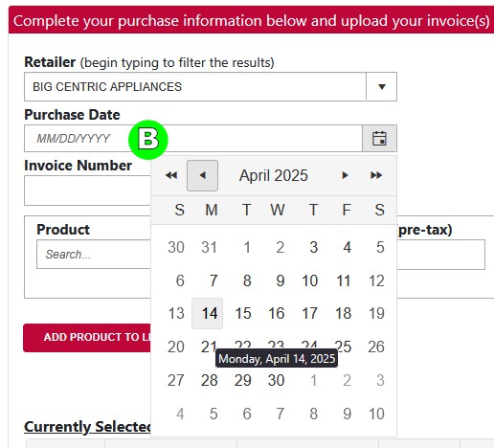Select April 18 Friday date
The width and height of the screenshot is (494, 448).
(344, 313)
